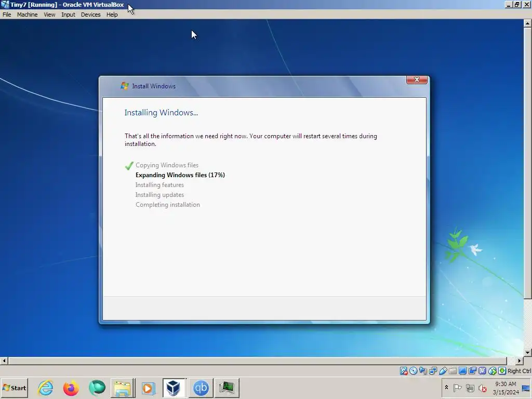Click the "Right Ctrl" host key label
This screenshot has height=399, width=532.
(520, 371)
